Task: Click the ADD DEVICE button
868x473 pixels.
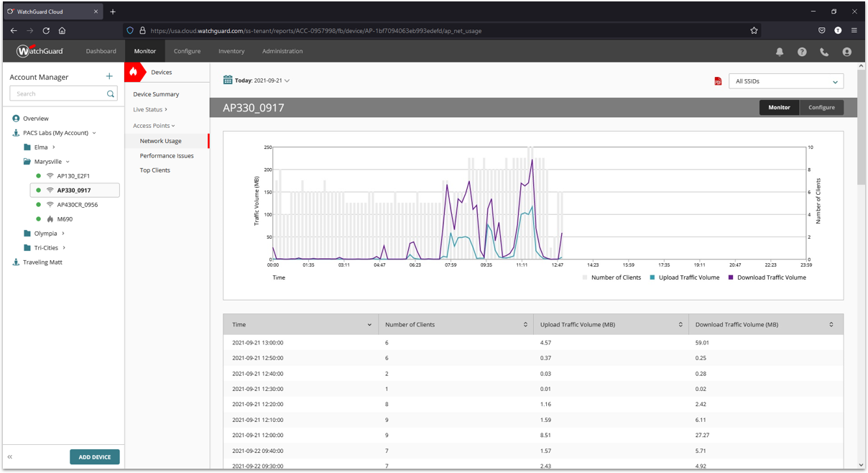Action: coord(95,457)
